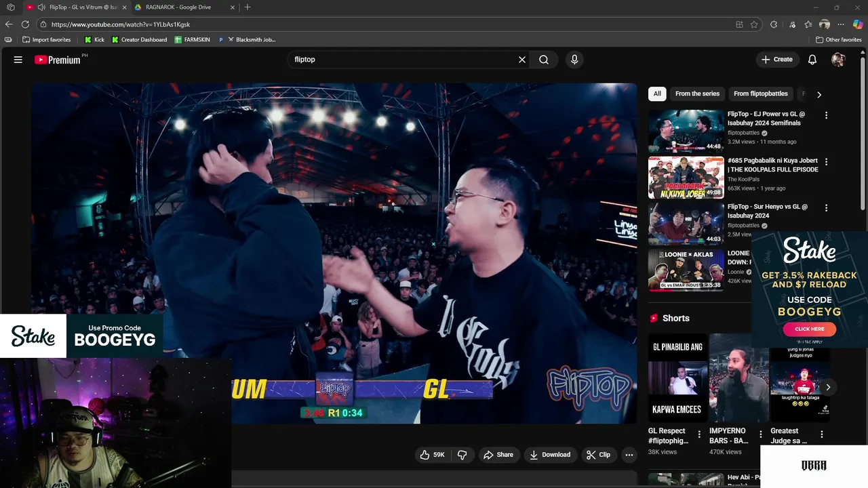This screenshot has height=488, width=868.
Task: Open the GL PINABILIB ANG short thumbnail
Action: (x=677, y=378)
